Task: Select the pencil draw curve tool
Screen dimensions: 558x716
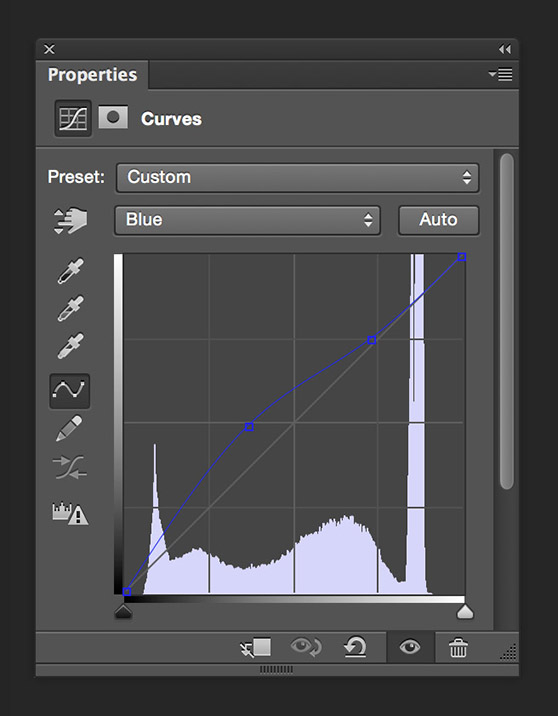Action: coord(69,428)
